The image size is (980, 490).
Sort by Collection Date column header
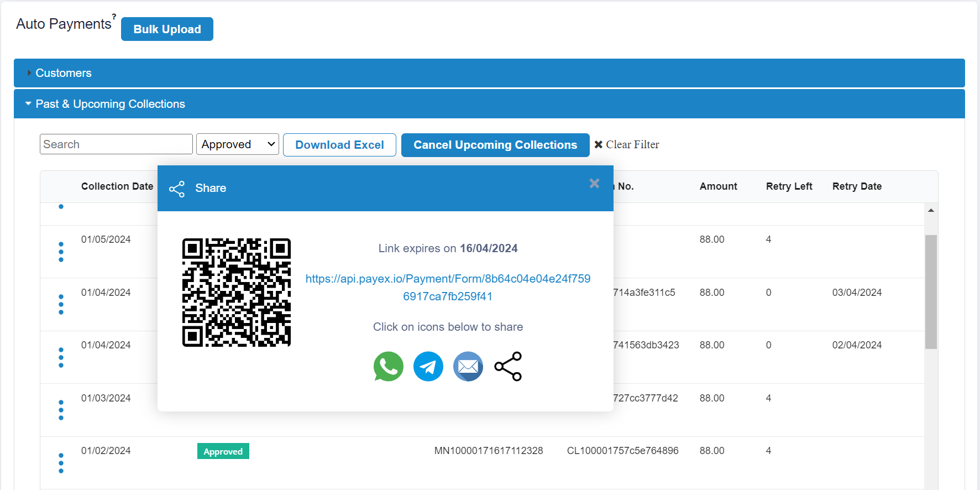tap(117, 186)
